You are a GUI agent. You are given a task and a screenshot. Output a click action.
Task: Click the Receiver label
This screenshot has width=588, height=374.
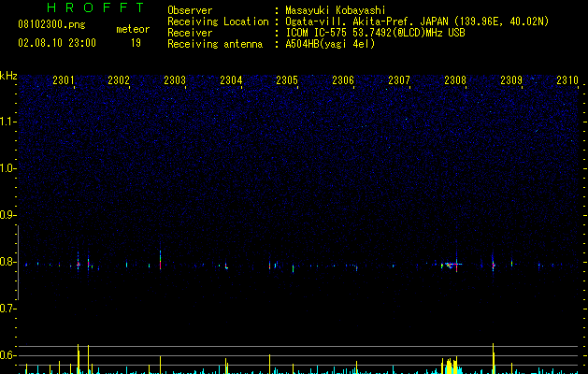coord(190,33)
